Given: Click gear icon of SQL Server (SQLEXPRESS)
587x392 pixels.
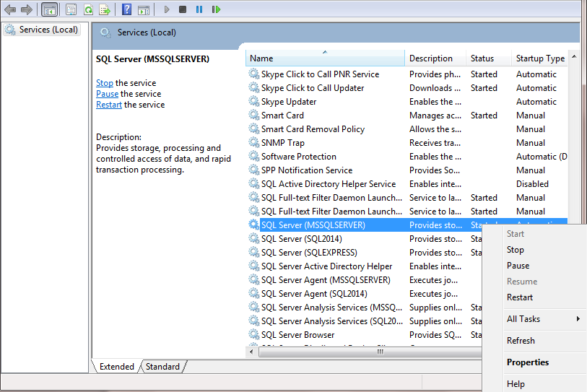Looking at the screenshot, I should click(x=254, y=253).
